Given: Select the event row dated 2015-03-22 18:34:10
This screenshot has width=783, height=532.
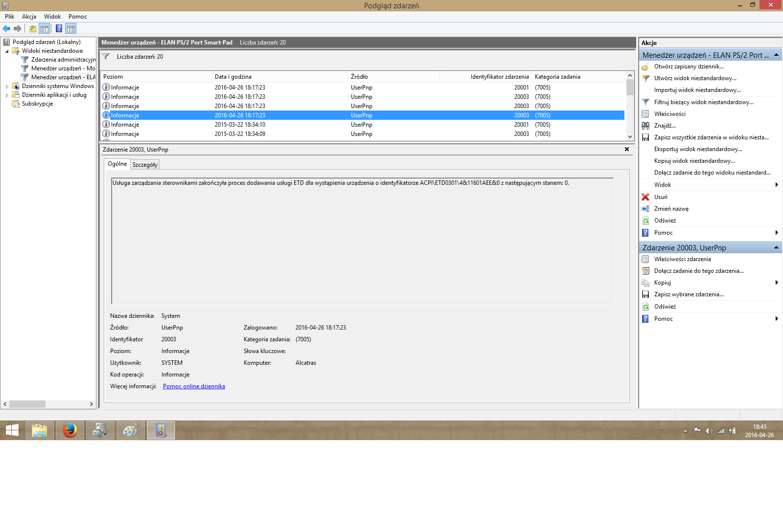Looking at the screenshot, I should pos(363,125).
